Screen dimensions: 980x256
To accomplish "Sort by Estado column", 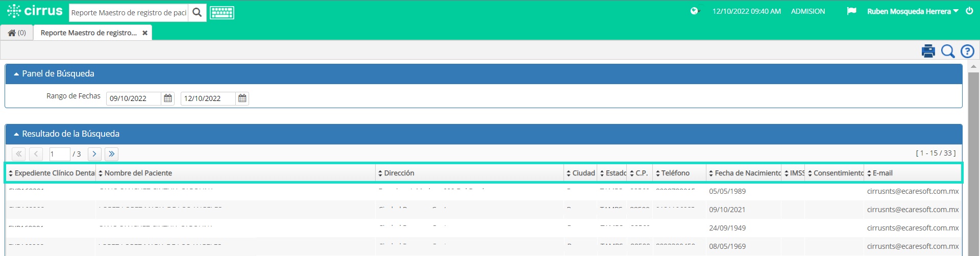I will tap(612, 173).
